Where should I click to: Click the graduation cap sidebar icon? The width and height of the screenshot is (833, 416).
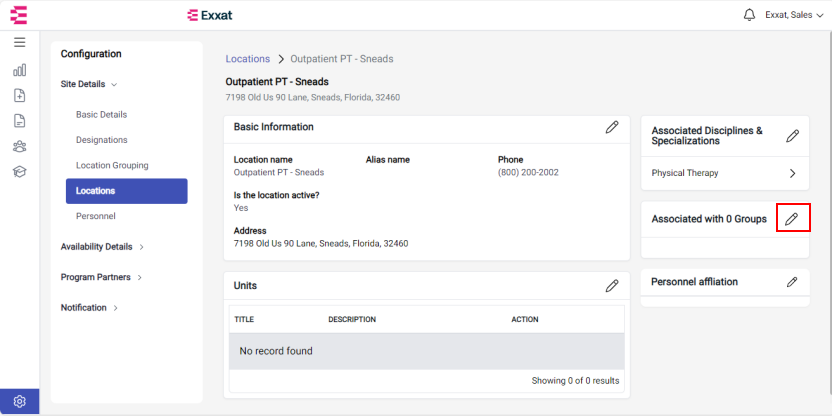point(20,172)
